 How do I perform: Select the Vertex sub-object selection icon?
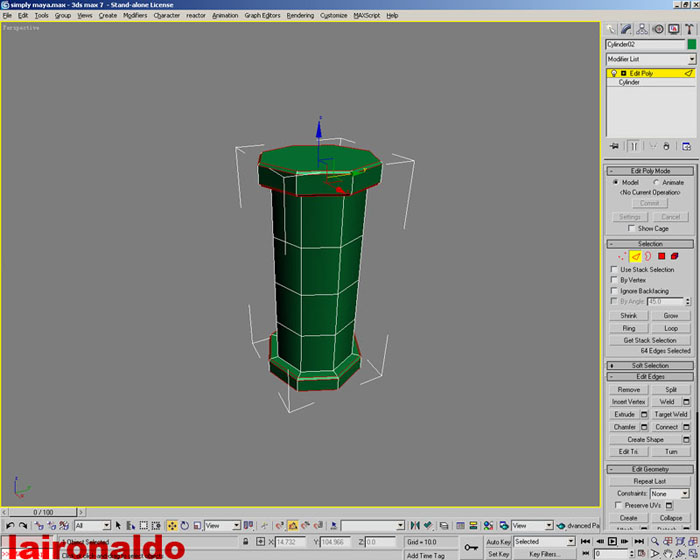point(621,257)
